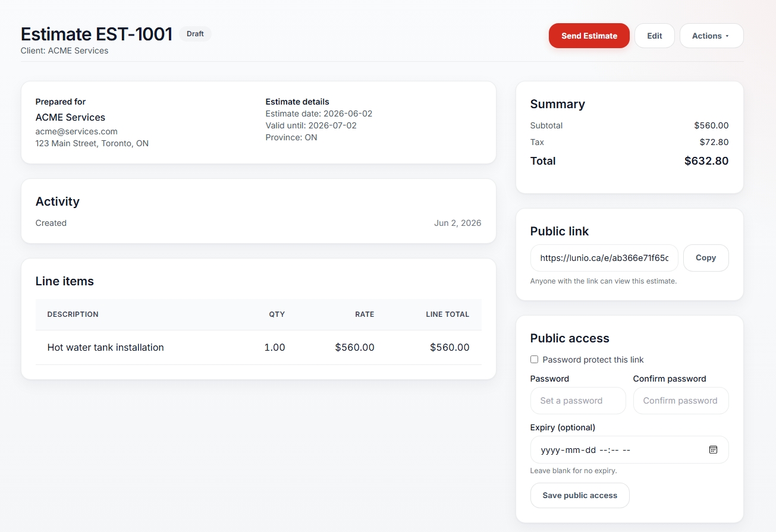This screenshot has height=532, width=776.
Task: Select the Subtotal value $560.00 in Summary
Action: 711,125
